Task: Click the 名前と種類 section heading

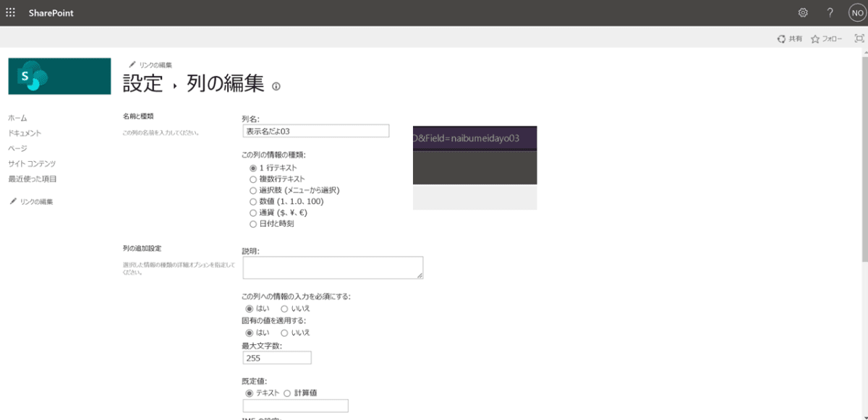Action: click(138, 116)
